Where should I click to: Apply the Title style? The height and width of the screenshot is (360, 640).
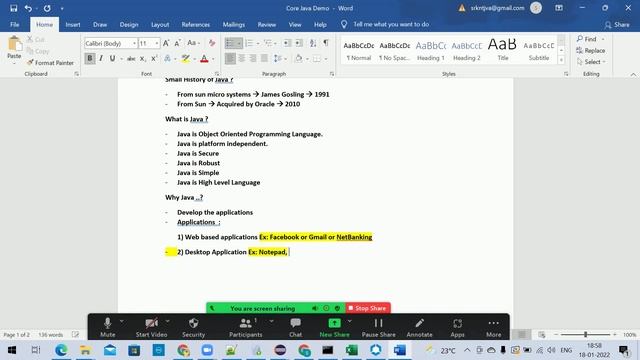pos(503,51)
